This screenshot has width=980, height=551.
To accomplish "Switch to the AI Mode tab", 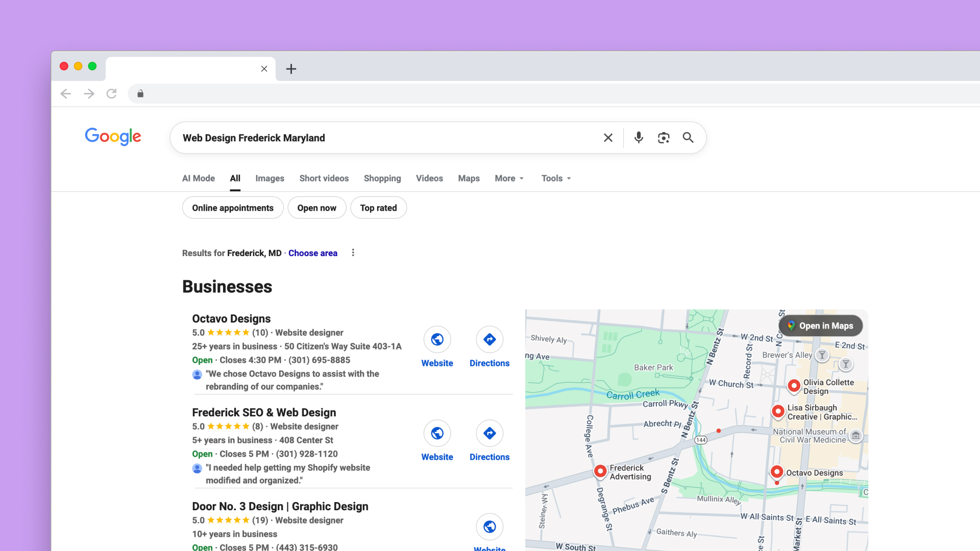I will [199, 178].
